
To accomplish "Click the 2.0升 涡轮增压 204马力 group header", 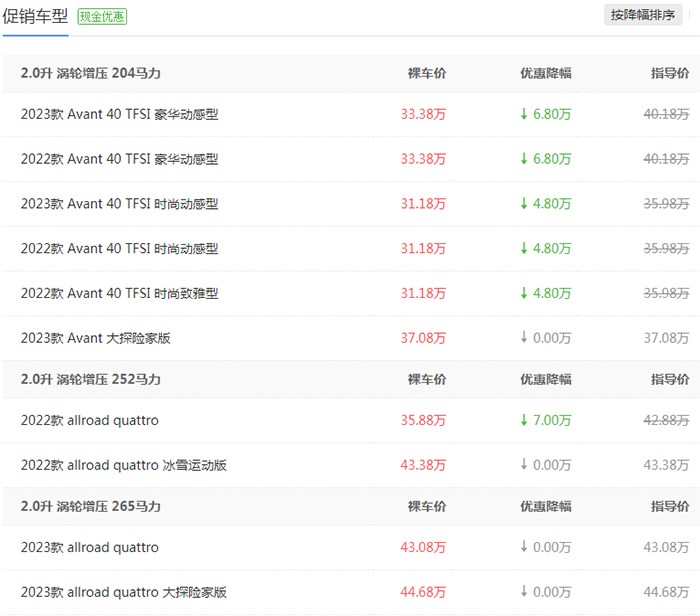I will pyautogui.click(x=90, y=74).
